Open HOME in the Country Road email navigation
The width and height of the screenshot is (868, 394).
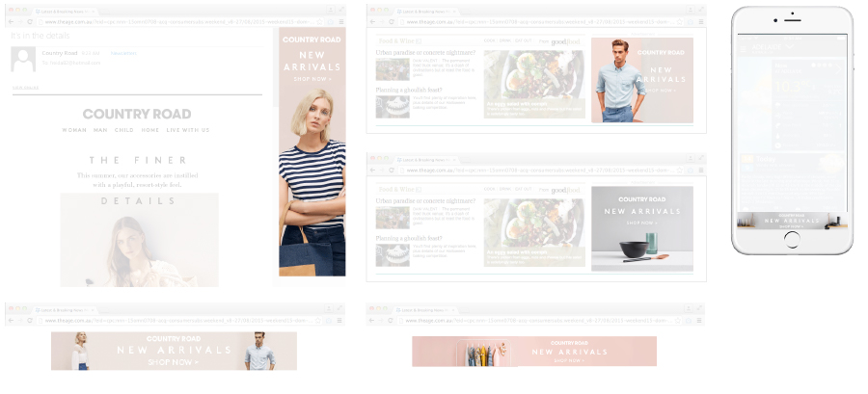(x=150, y=130)
